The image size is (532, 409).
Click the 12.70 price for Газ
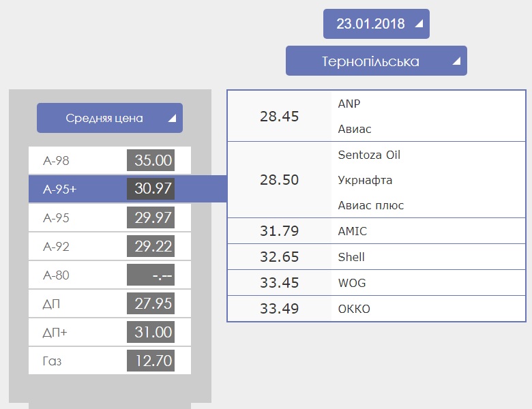click(151, 361)
